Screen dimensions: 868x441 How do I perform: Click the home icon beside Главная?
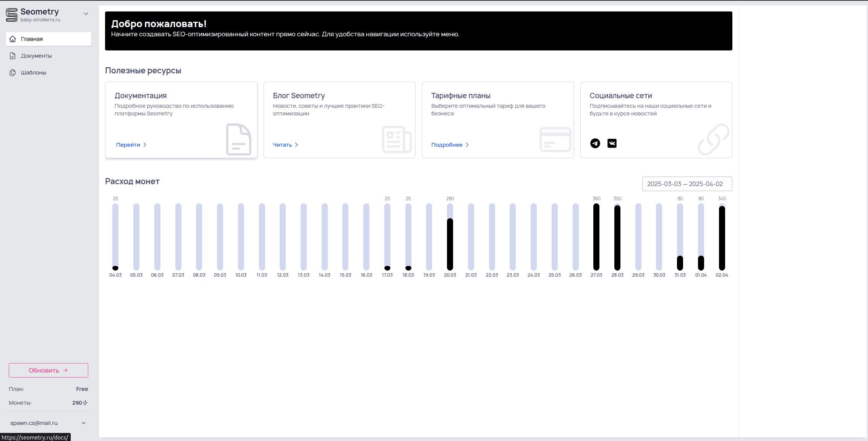click(x=13, y=39)
